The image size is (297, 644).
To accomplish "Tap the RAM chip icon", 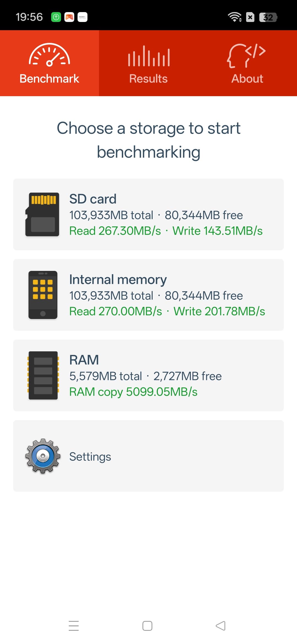I will tap(43, 375).
